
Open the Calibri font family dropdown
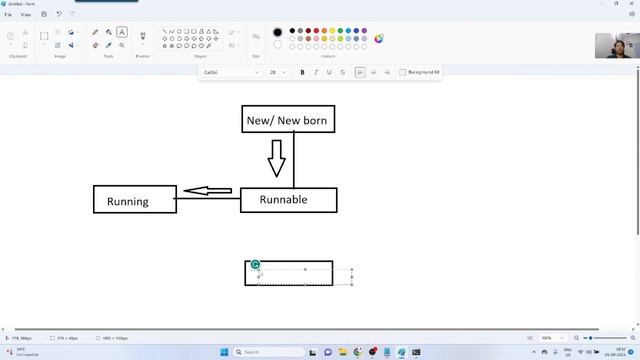pyautogui.click(x=231, y=72)
